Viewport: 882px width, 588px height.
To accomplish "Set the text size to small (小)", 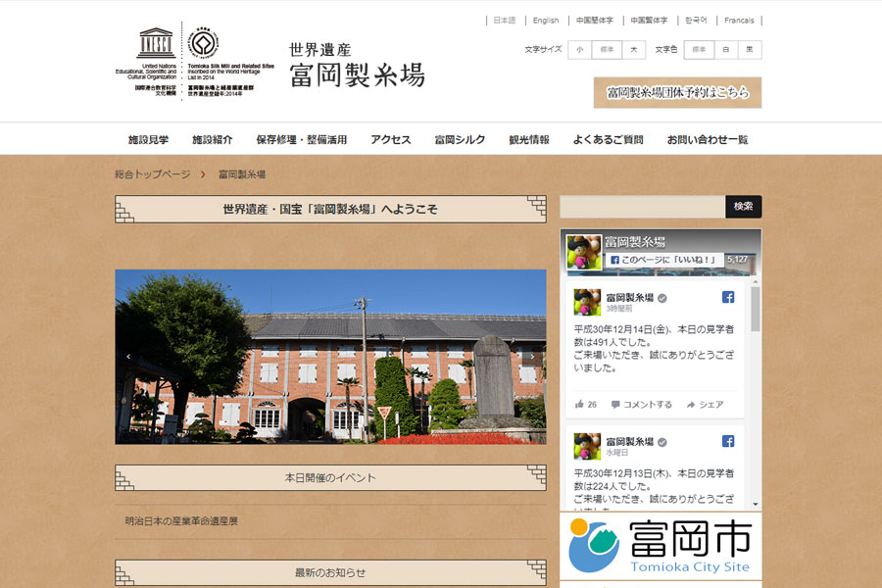I will tap(579, 50).
